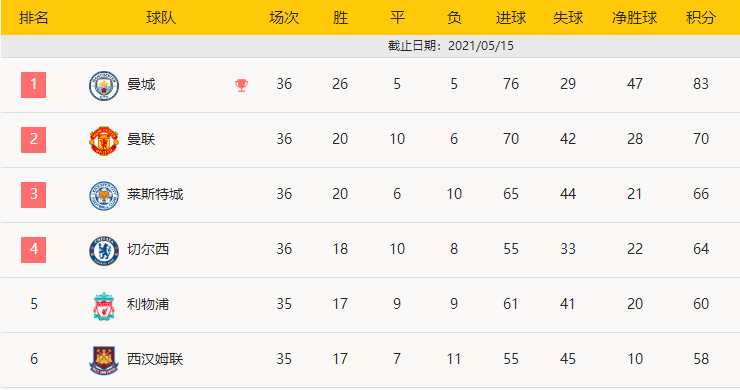Click the red rank 4 badge
This screenshot has width=740, height=390.
(34, 250)
